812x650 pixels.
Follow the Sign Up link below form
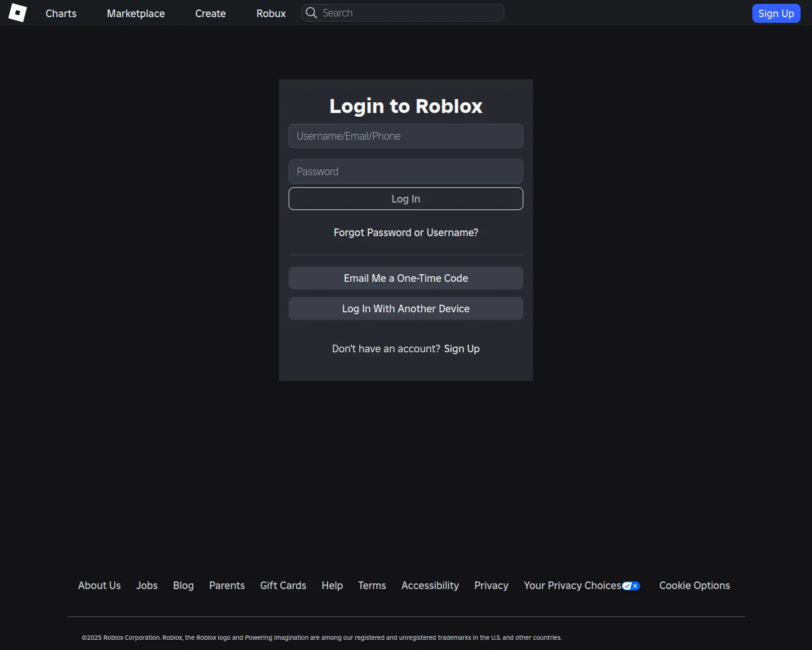[462, 348]
